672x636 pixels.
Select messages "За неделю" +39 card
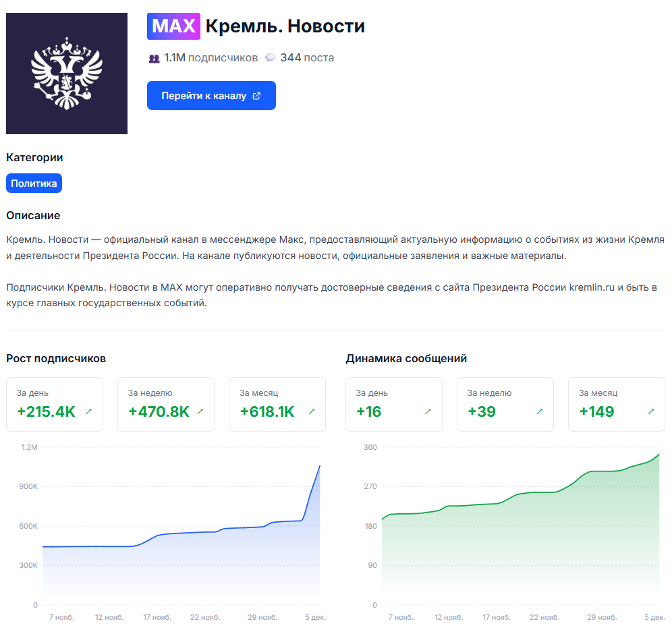pyautogui.click(x=505, y=404)
